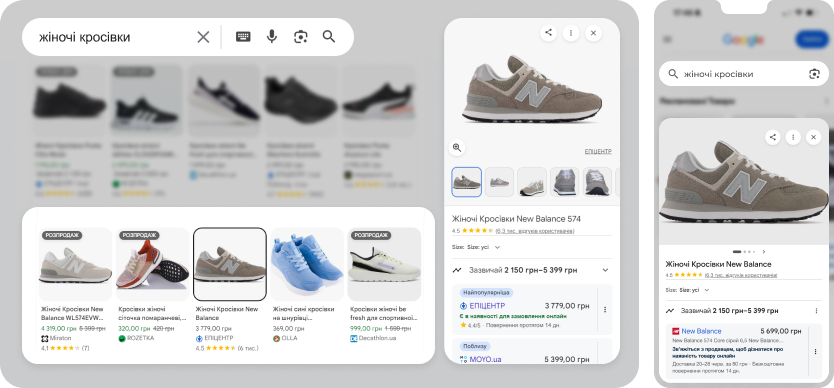The width and height of the screenshot is (834, 388).
Task: Open the on-screen keyboard icon in search bar
Action: click(x=243, y=37)
